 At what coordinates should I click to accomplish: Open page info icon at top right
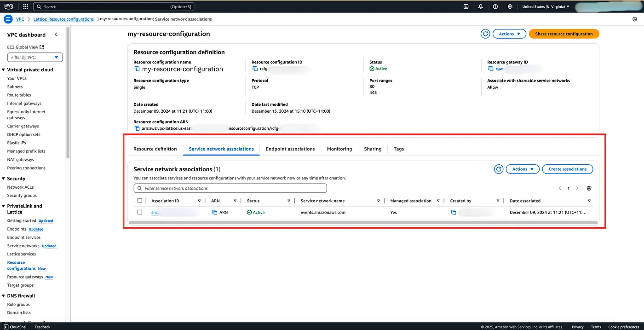point(635,19)
